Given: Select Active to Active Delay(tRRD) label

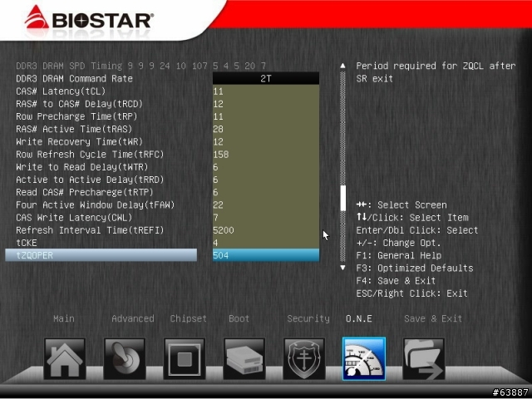Looking at the screenshot, I should pyautogui.click(x=90, y=180).
